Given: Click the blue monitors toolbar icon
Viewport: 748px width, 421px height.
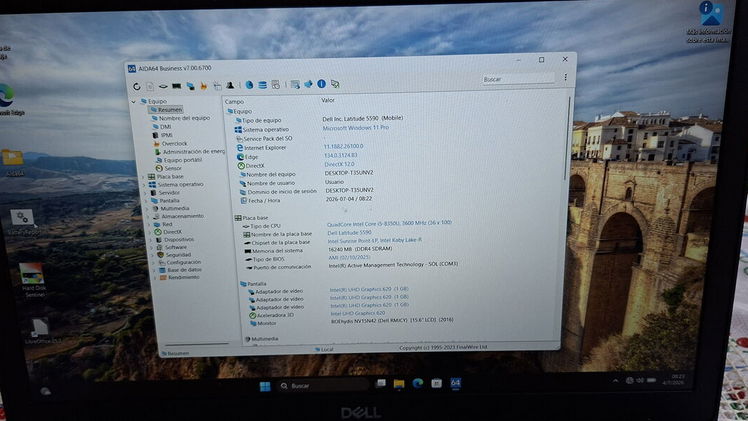Looking at the screenshot, I should pyautogui.click(x=190, y=86).
